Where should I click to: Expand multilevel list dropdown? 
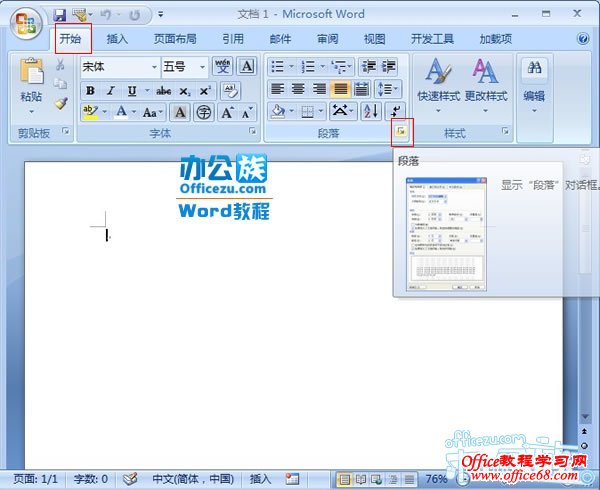point(349,67)
